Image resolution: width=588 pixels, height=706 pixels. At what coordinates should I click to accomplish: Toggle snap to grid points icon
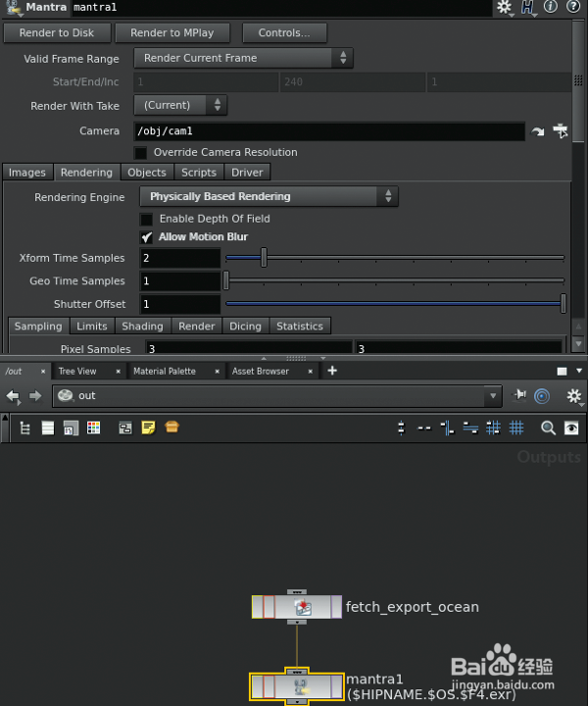(493, 428)
